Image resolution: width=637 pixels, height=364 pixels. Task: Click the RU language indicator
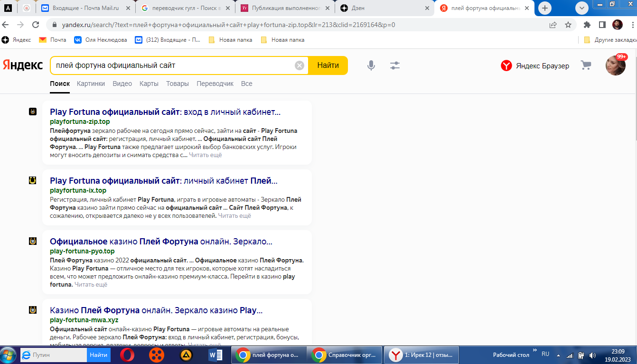(x=545, y=354)
